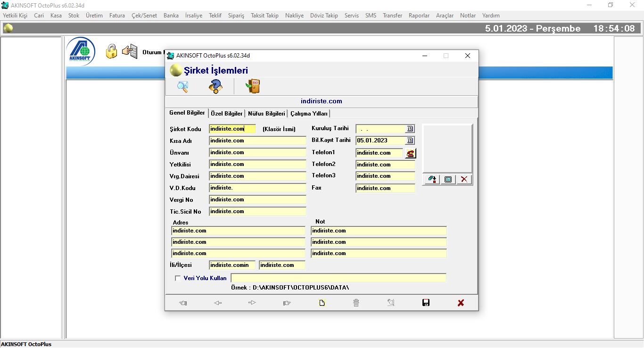Click the Vergi No input field
Image resolution: width=644 pixels, height=348 pixels.
tap(258, 199)
